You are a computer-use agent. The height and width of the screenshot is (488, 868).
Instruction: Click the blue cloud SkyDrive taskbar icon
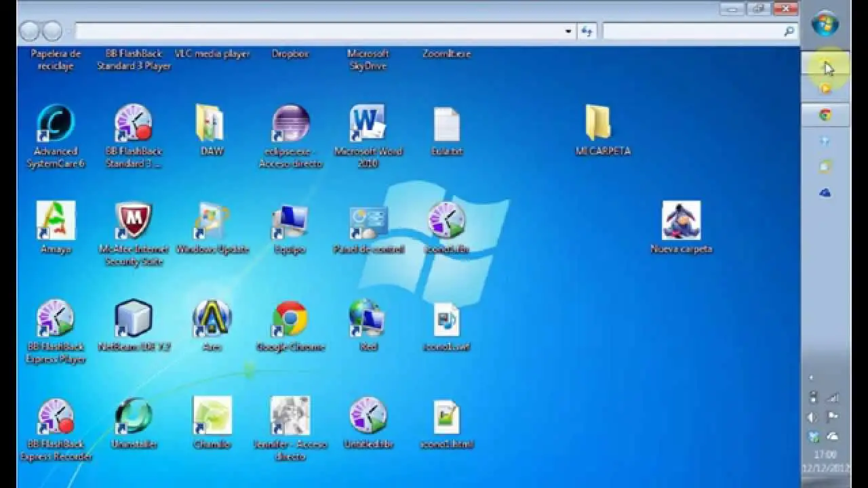[825, 193]
